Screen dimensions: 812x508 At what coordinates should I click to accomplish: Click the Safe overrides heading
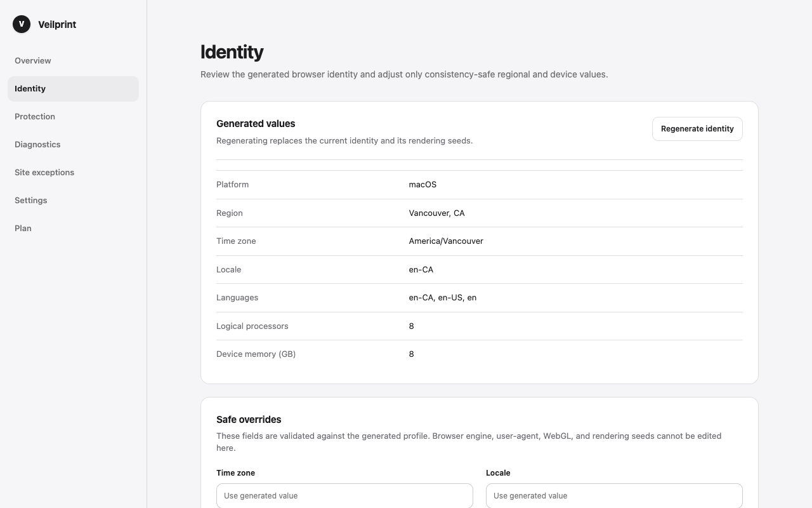249,420
